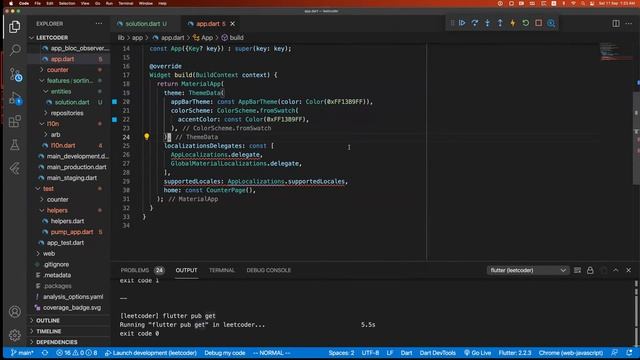Open the Manage gear icon
The width and height of the screenshot is (640, 360).
pyautogui.click(x=15, y=335)
